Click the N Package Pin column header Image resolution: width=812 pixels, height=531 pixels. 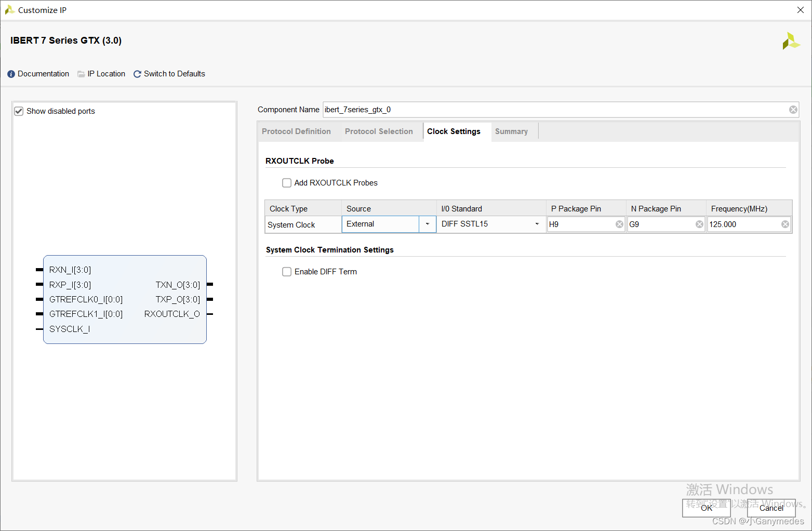tap(666, 208)
